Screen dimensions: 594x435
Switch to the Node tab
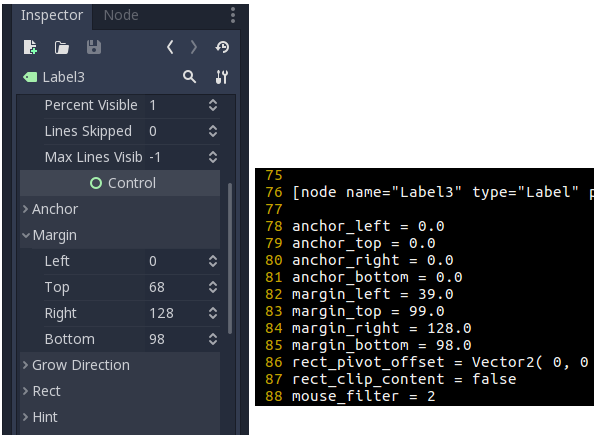click(x=121, y=16)
